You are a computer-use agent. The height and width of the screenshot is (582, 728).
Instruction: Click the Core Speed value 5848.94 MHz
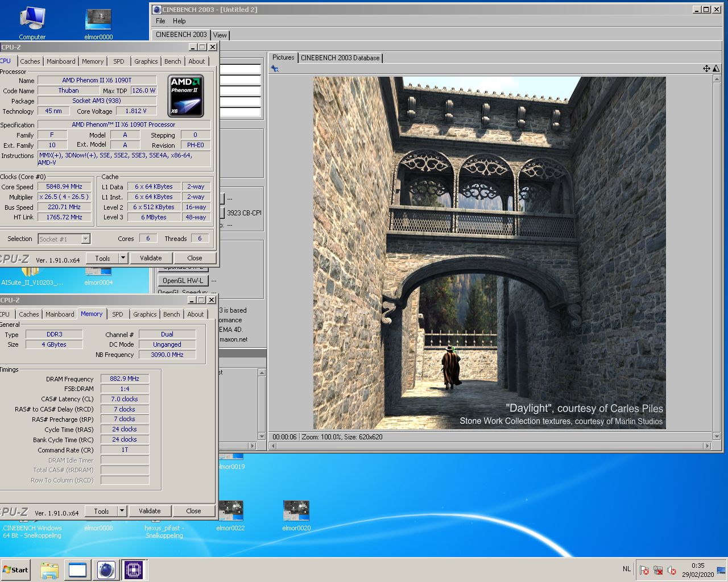pos(64,186)
